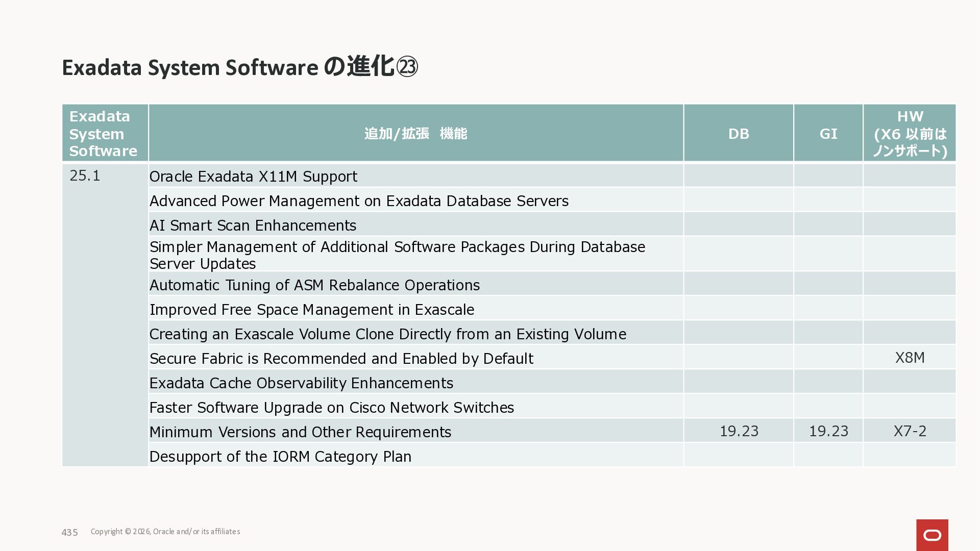980x551 pixels.
Task: Click the red Oracle logo icon
Action: tap(932, 535)
